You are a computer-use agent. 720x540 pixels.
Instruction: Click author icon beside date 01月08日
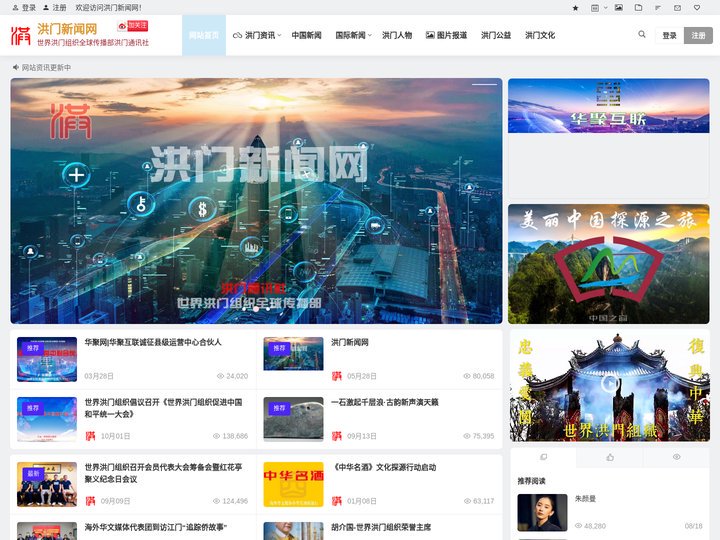tap(337, 501)
